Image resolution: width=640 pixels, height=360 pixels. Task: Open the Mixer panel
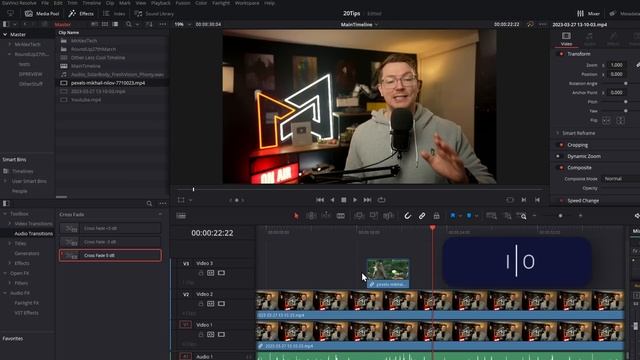588,13
